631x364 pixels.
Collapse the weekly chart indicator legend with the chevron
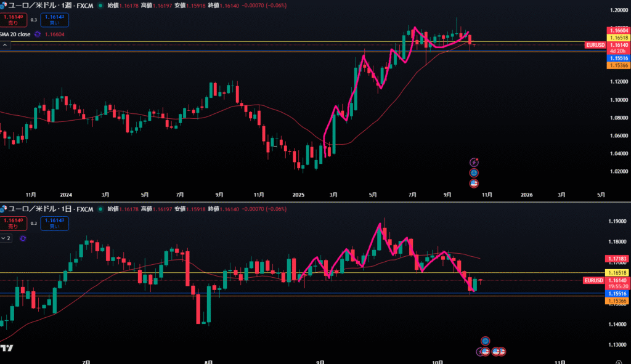5,45
